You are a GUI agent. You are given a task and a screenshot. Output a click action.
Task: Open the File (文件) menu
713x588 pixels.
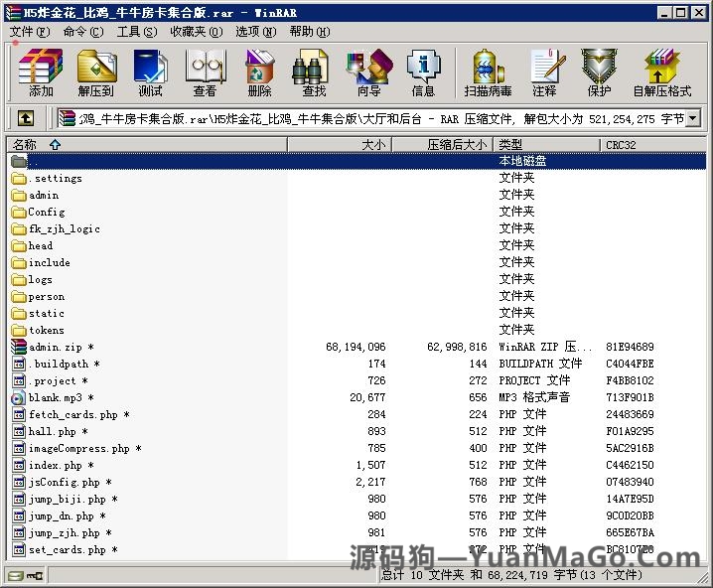(x=30, y=32)
